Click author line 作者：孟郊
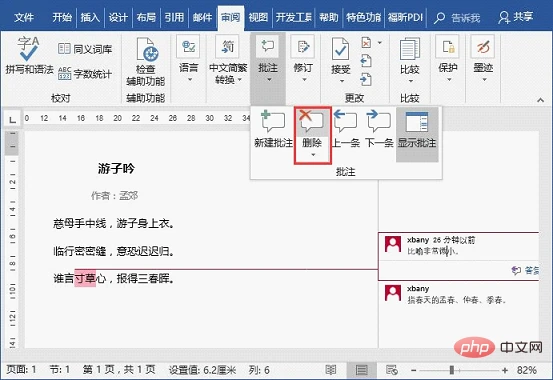This screenshot has height=380, width=553. (x=114, y=195)
